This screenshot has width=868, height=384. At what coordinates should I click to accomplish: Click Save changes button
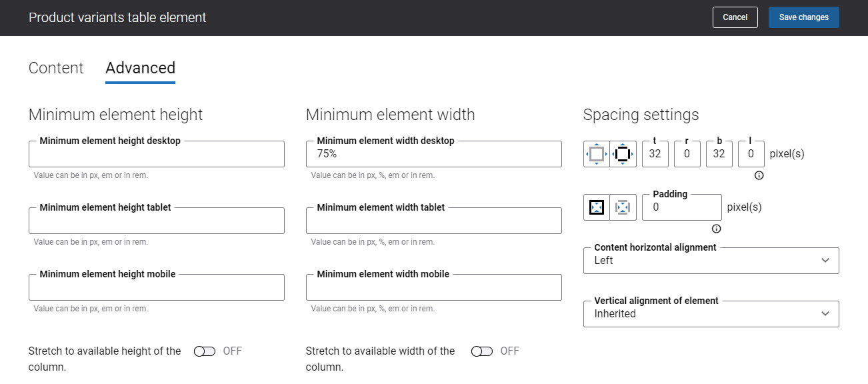pos(803,17)
